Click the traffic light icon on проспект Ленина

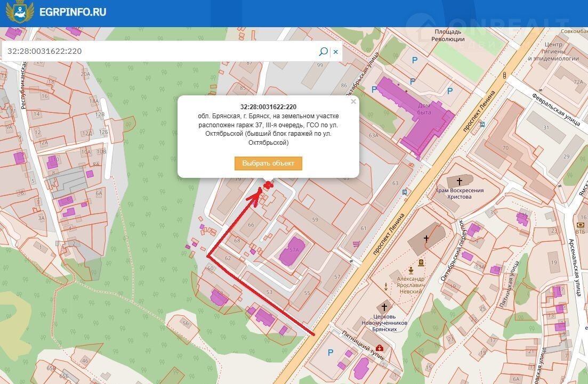pyautogui.click(x=504, y=76)
